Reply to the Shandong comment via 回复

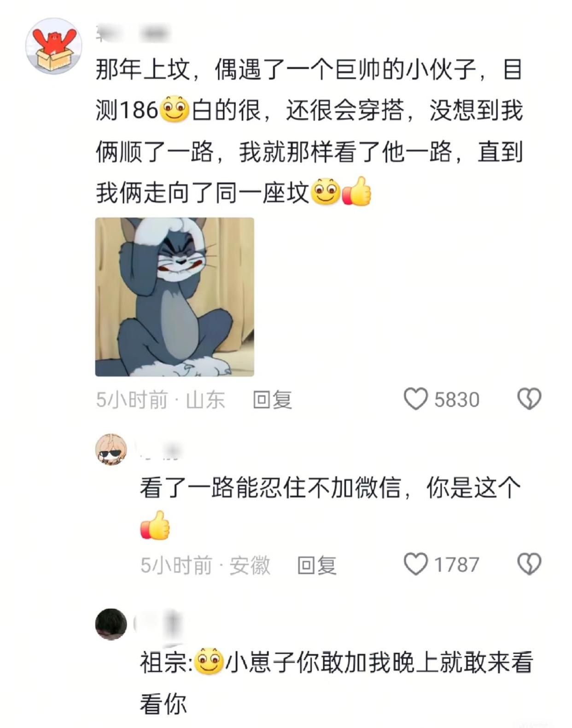[x=272, y=399]
